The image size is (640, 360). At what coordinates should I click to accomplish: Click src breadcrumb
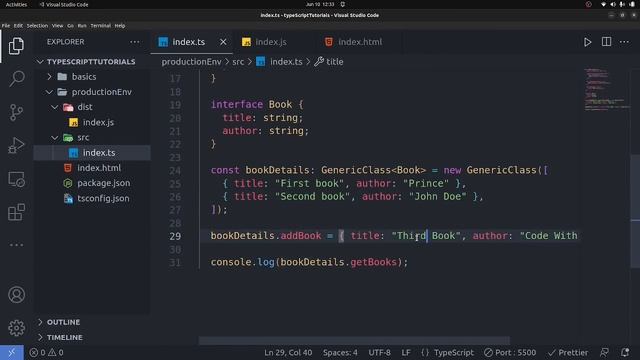[x=238, y=62]
